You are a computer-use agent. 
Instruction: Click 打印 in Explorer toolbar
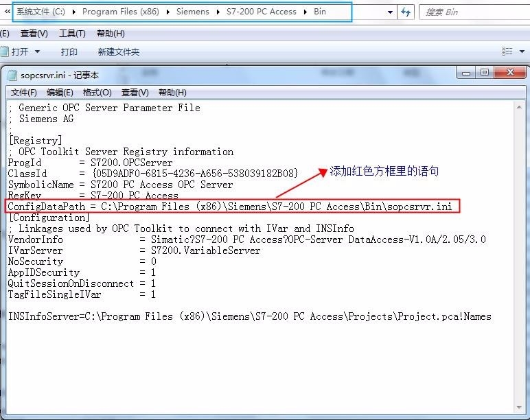[69, 51]
